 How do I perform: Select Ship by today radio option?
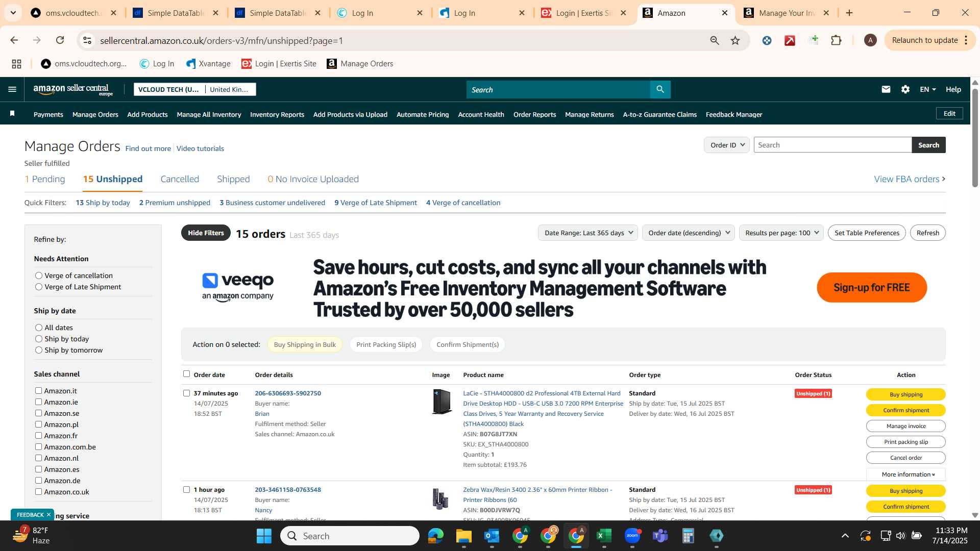click(39, 339)
